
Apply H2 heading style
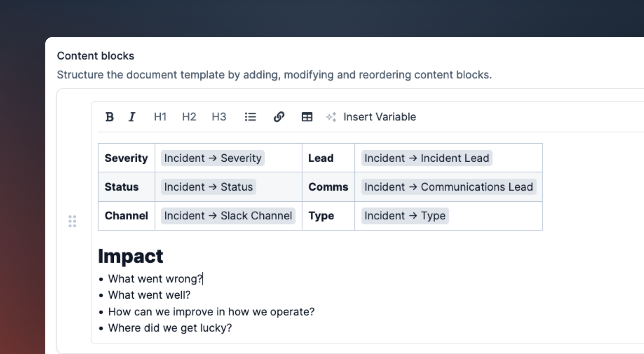(189, 117)
